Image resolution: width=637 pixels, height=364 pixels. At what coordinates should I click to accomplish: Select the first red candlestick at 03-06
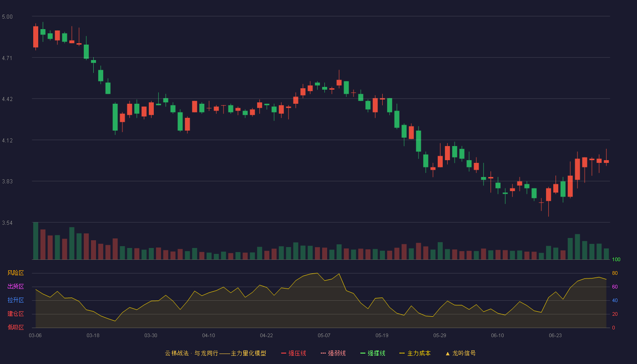coord(35,36)
